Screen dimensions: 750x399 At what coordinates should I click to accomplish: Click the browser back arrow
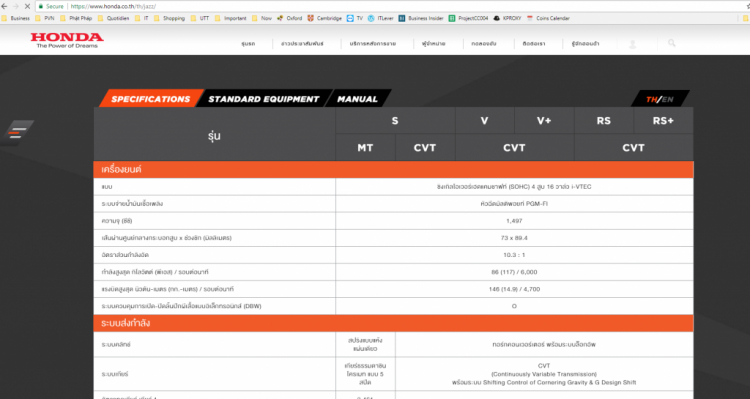pos(4,7)
